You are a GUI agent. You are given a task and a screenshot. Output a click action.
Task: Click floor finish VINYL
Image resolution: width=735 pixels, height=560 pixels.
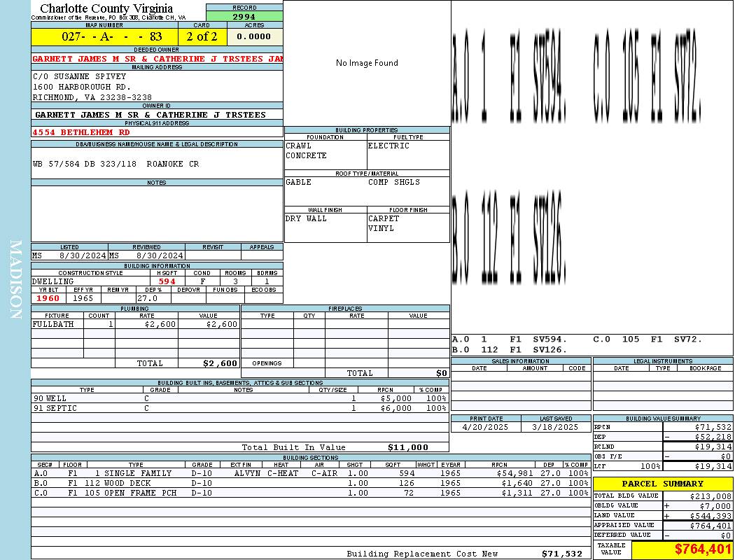pos(381,229)
